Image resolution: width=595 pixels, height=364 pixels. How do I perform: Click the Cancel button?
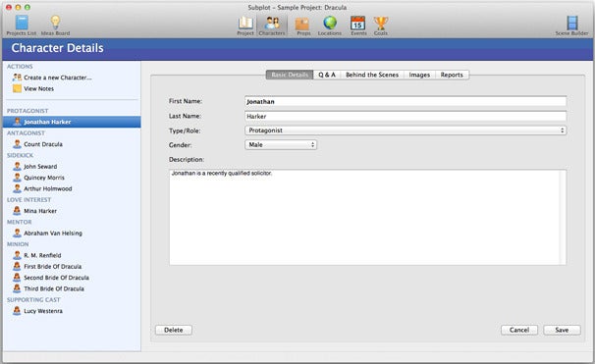coord(519,330)
